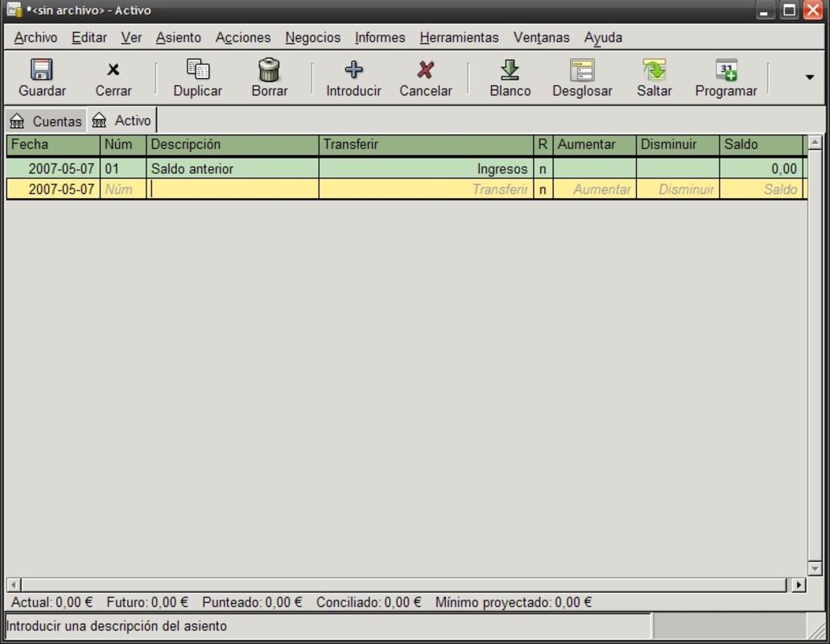The width and height of the screenshot is (830, 644).
Task: Click the Saldo placeholder in the new row
Action: coord(762,189)
